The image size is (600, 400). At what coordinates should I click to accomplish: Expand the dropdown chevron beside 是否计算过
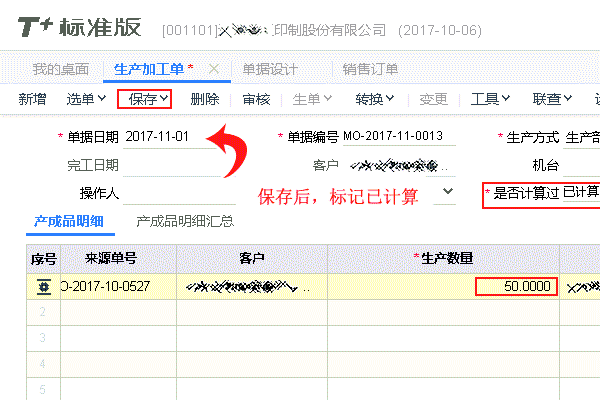coord(448,190)
